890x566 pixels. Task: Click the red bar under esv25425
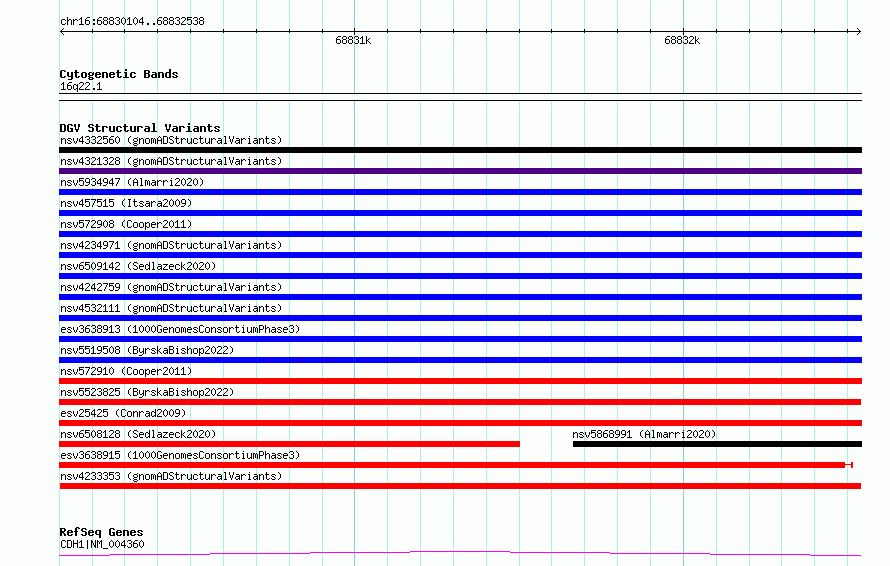460,423
